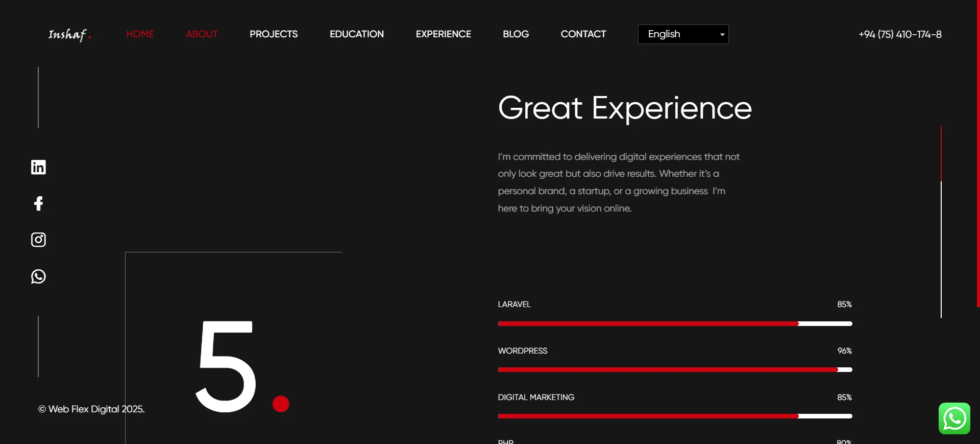Click the language dropdown arrow
The image size is (980, 444).
pos(722,35)
